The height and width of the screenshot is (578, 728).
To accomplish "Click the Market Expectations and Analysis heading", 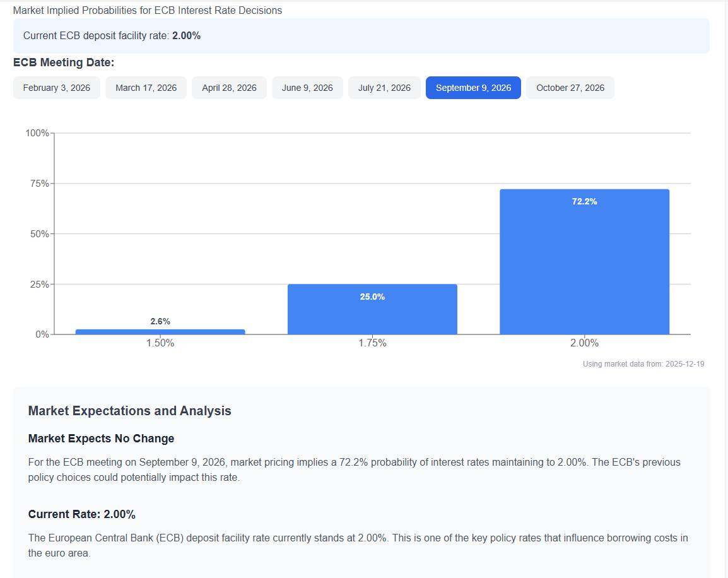I will pos(129,411).
